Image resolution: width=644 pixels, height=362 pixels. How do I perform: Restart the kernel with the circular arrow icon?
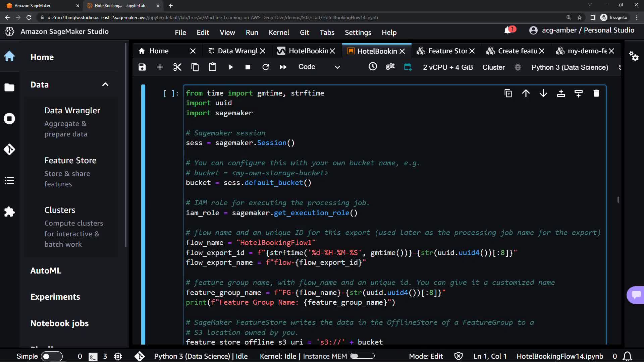tap(265, 67)
